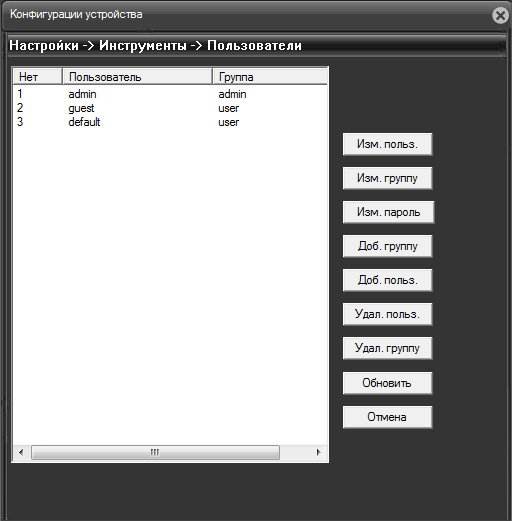Select the guest user row
This screenshot has width=512, height=521.
click(x=170, y=108)
